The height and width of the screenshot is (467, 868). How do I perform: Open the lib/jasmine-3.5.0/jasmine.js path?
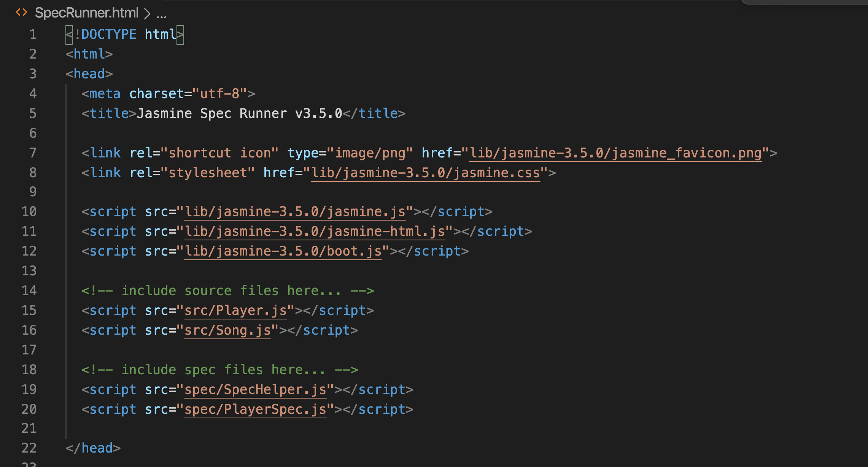coord(295,211)
